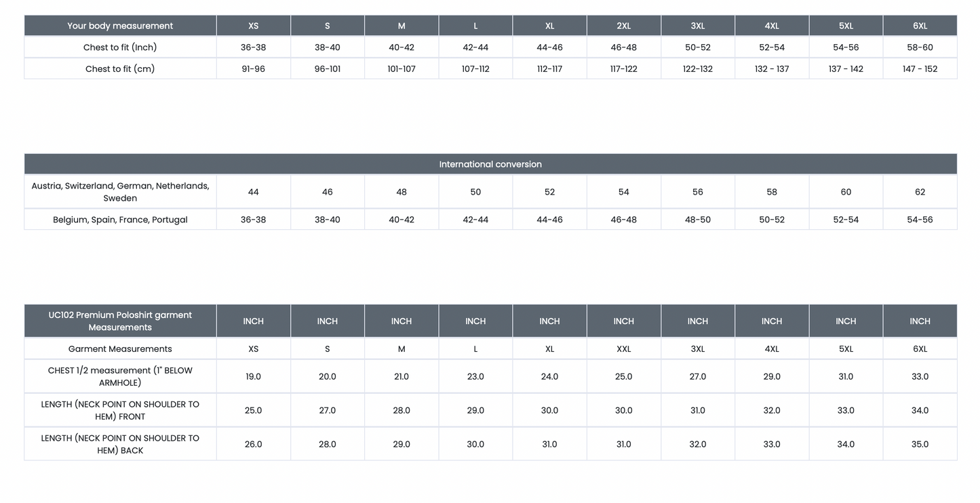Select the 33.0 chest value for 6XL
980x503 pixels.
click(920, 376)
